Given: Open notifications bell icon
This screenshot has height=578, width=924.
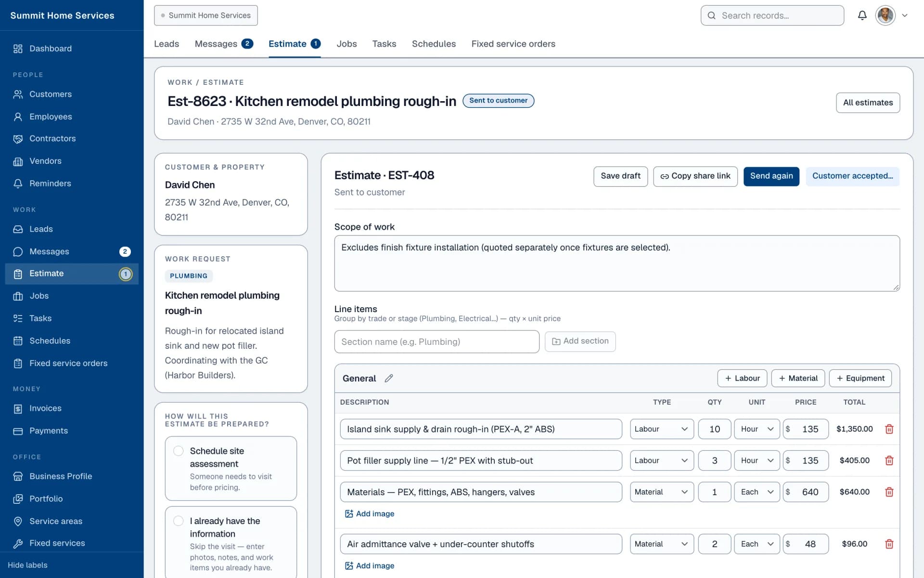Looking at the screenshot, I should coord(862,15).
